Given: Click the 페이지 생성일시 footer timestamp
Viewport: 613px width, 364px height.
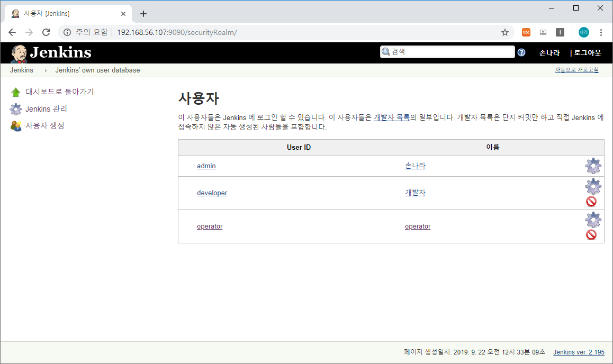Looking at the screenshot, I should tap(474, 352).
